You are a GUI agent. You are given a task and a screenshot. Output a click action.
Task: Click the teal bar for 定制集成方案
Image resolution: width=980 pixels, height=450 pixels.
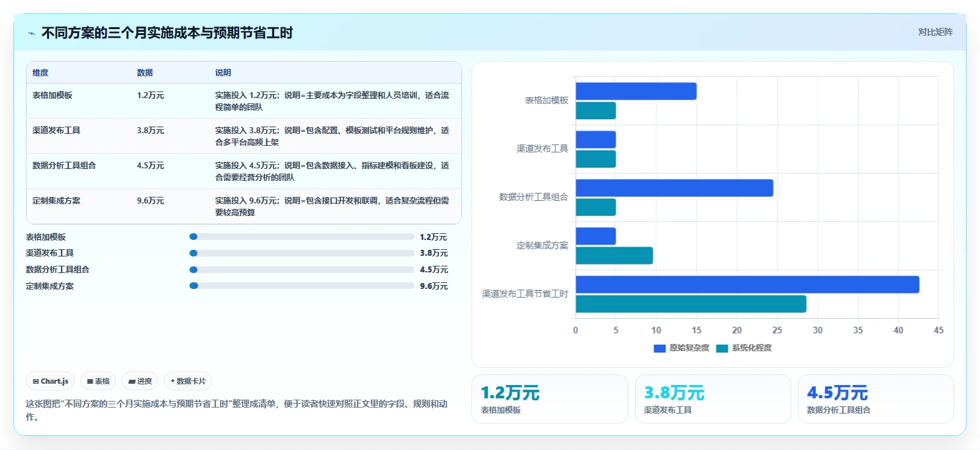tap(614, 256)
